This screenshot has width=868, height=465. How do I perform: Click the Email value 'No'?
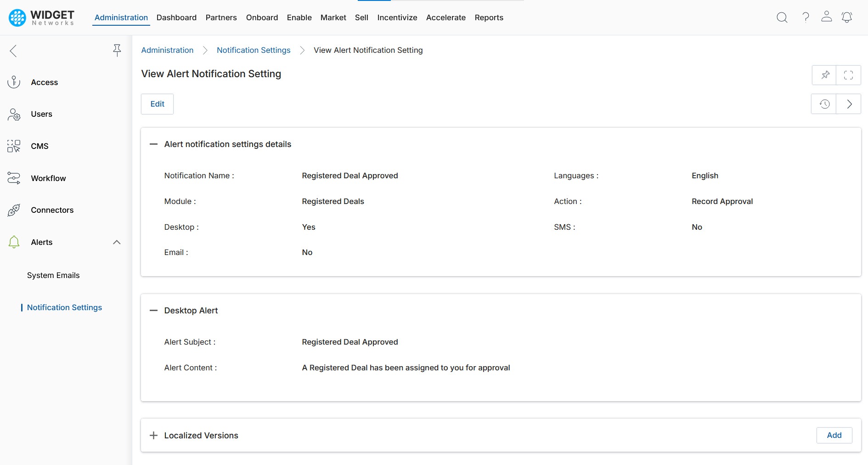tap(307, 252)
